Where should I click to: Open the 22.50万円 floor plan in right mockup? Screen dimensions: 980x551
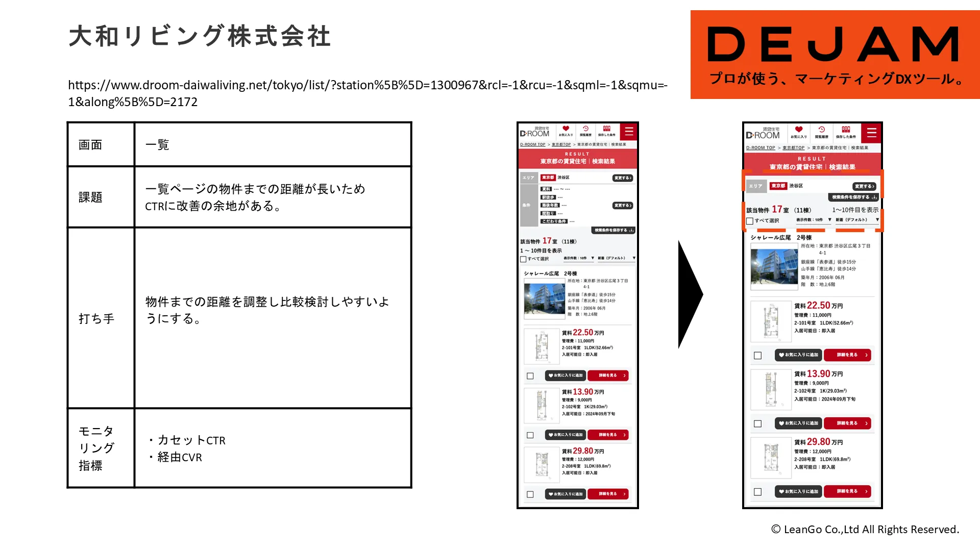771,321
